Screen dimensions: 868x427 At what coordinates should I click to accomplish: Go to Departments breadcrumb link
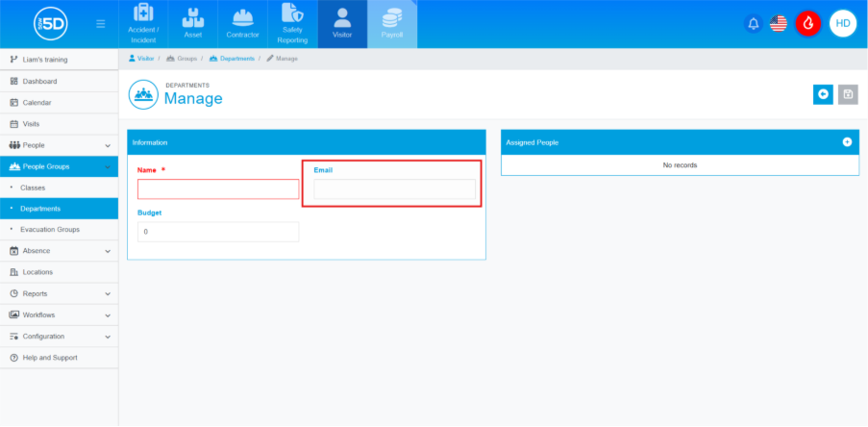coord(232,58)
